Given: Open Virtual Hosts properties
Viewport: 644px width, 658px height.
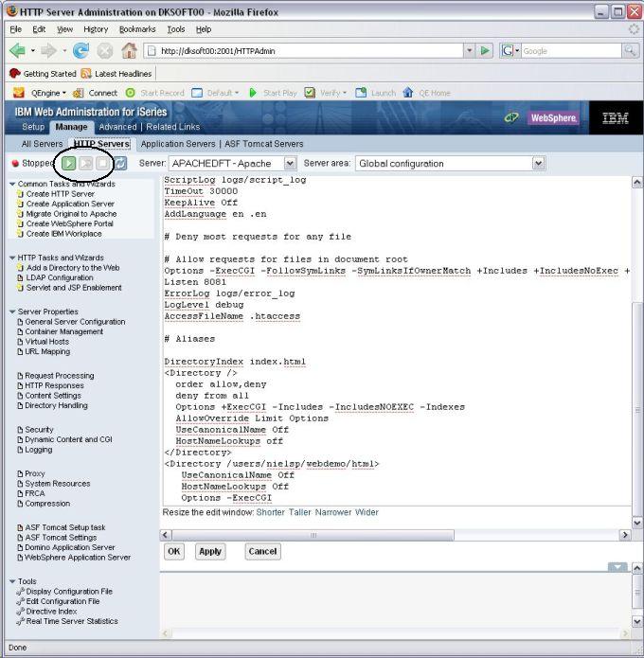Looking at the screenshot, I should point(46,342).
